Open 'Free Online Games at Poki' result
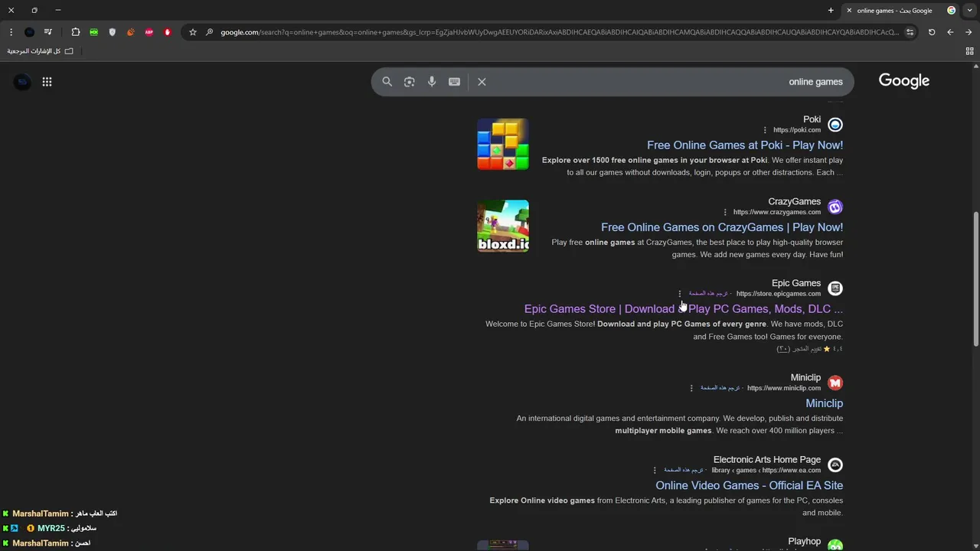This screenshot has height=551, width=980. coord(745,145)
